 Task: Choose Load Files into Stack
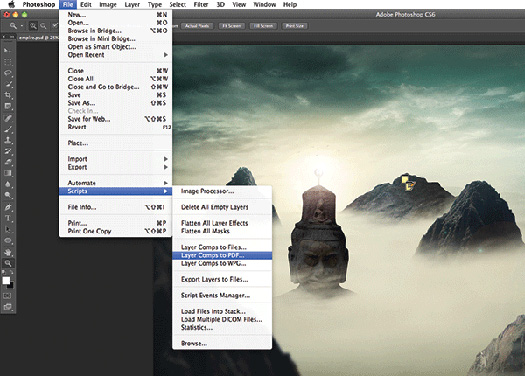click(222, 311)
